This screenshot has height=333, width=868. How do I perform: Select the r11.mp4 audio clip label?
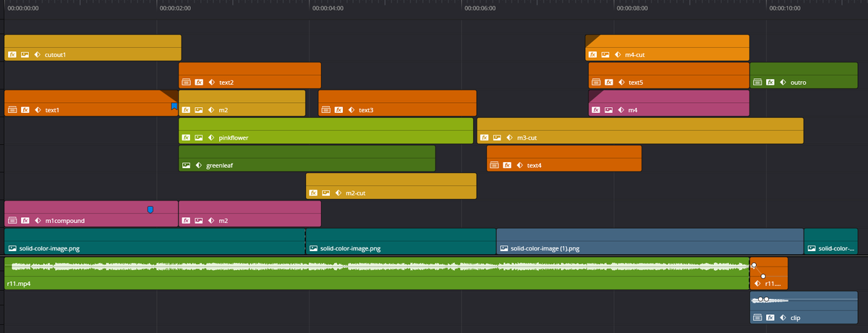[17, 284]
